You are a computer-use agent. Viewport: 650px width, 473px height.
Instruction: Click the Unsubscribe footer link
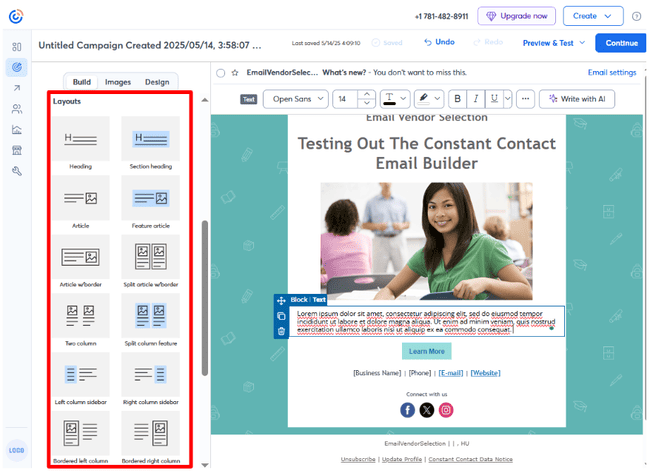[358, 459]
